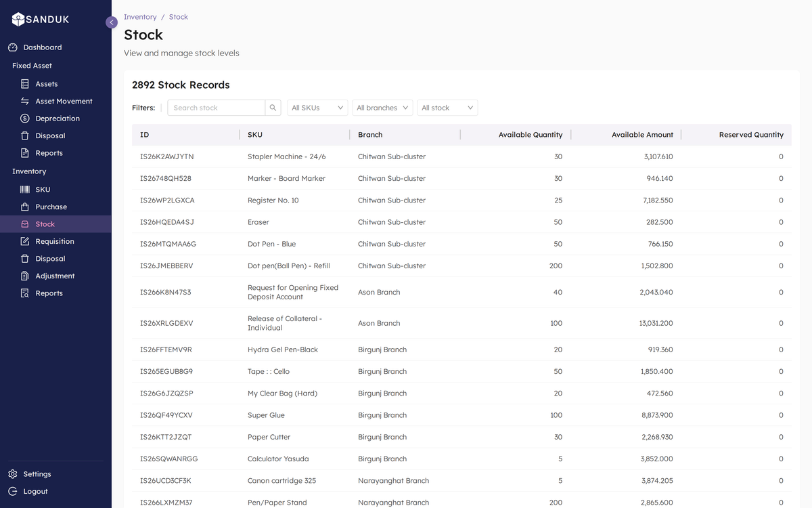
Task: Click the Inventory Reports search-document icon
Action: pyautogui.click(x=25, y=293)
